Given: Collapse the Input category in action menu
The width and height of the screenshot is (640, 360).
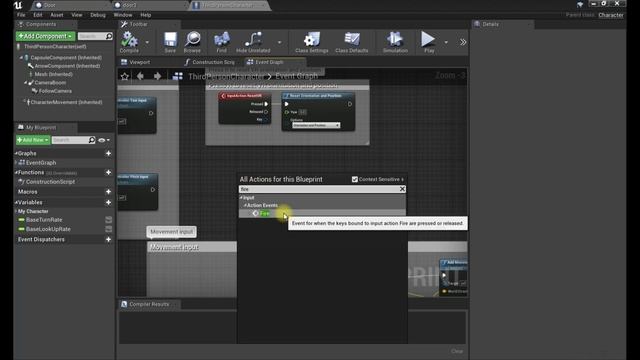Looking at the screenshot, I should pos(240,198).
